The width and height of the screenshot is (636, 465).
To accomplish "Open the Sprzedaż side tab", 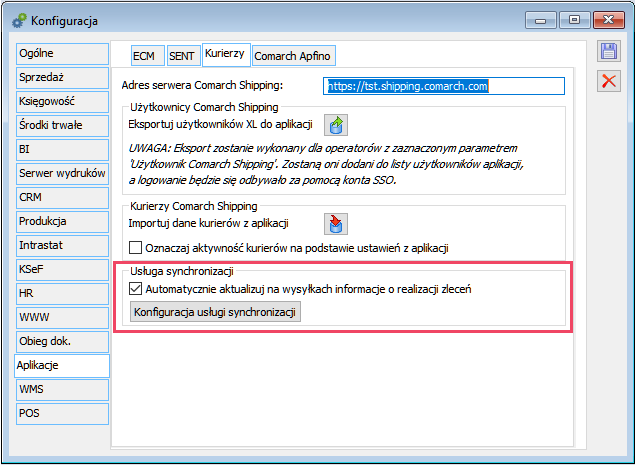I will 62,78.
